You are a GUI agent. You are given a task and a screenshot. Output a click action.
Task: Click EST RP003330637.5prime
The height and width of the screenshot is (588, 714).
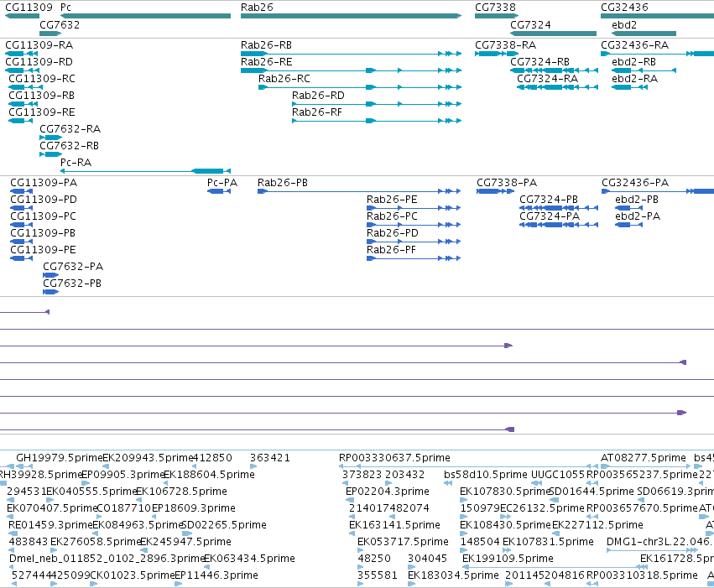point(394,457)
